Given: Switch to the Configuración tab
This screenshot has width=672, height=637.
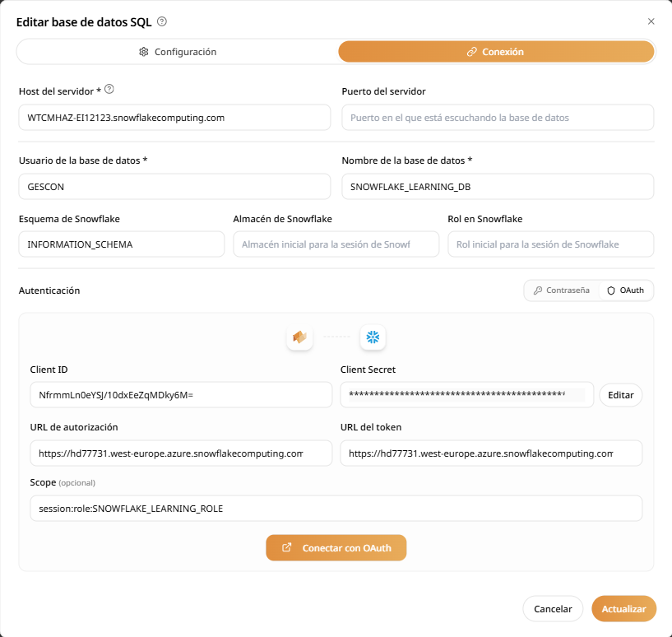Looking at the screenshot, I should click(x=178, y=52).
